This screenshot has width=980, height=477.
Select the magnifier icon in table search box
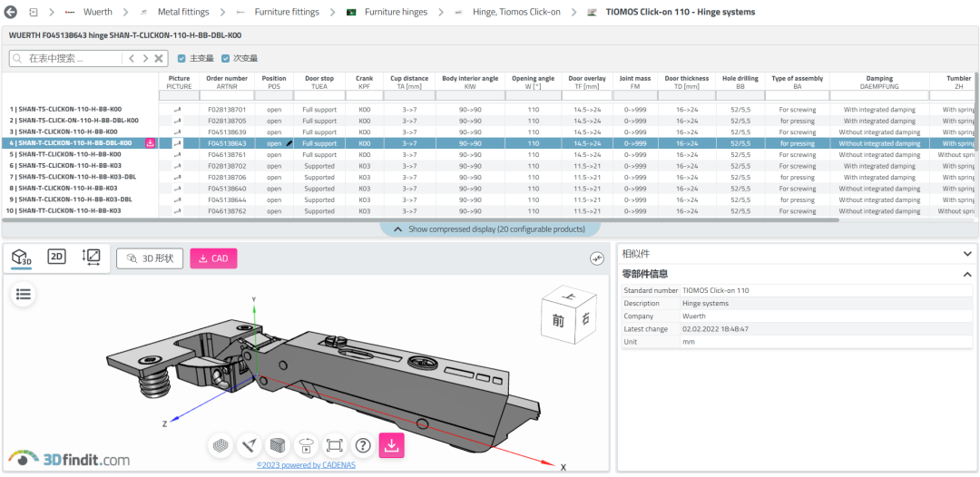(18, 58)
